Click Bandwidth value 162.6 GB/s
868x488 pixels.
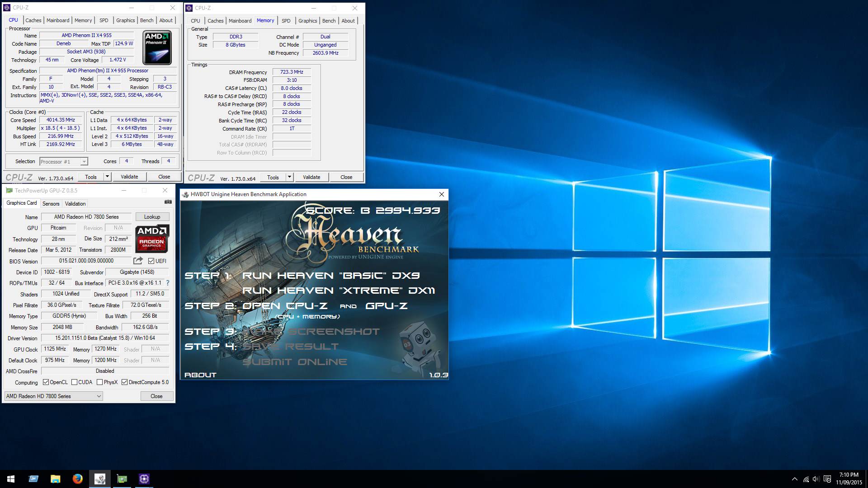(145, 327)
